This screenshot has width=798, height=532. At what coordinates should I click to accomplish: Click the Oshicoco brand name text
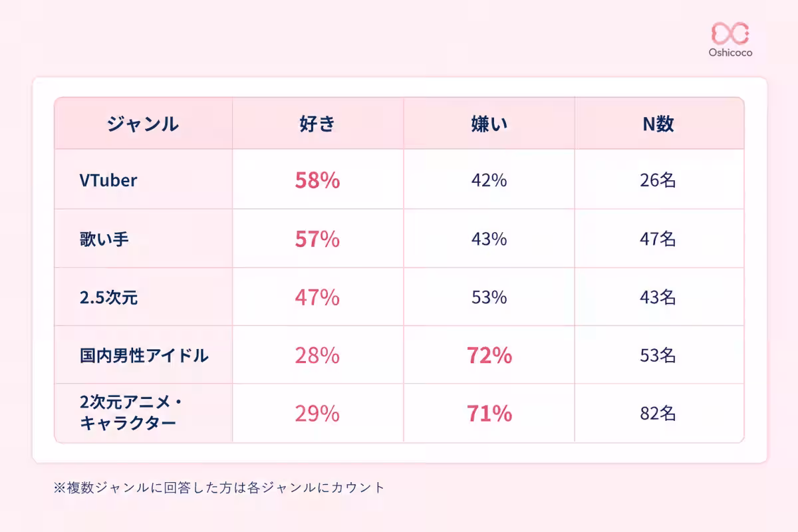tap(730, 53)
